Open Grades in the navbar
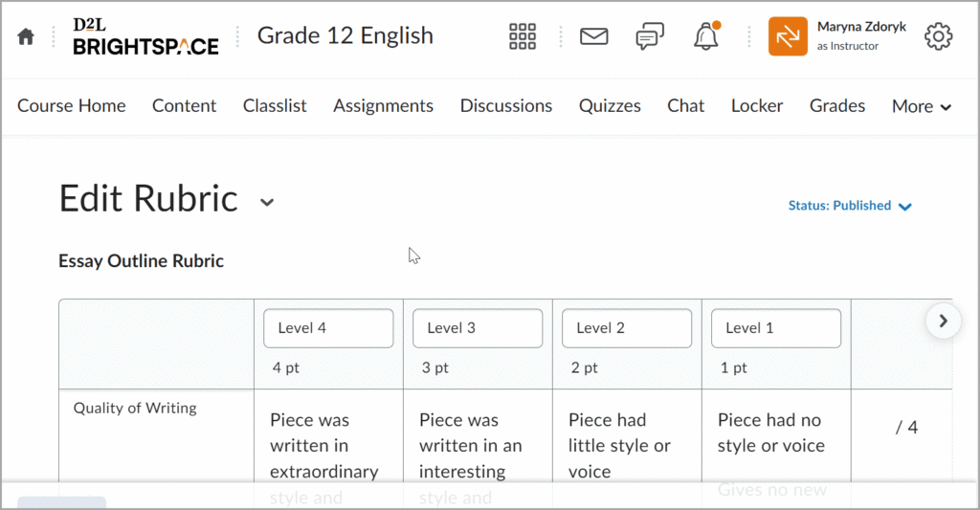The height and width of the screenshot is (510, 980). [x=836, y=106]
